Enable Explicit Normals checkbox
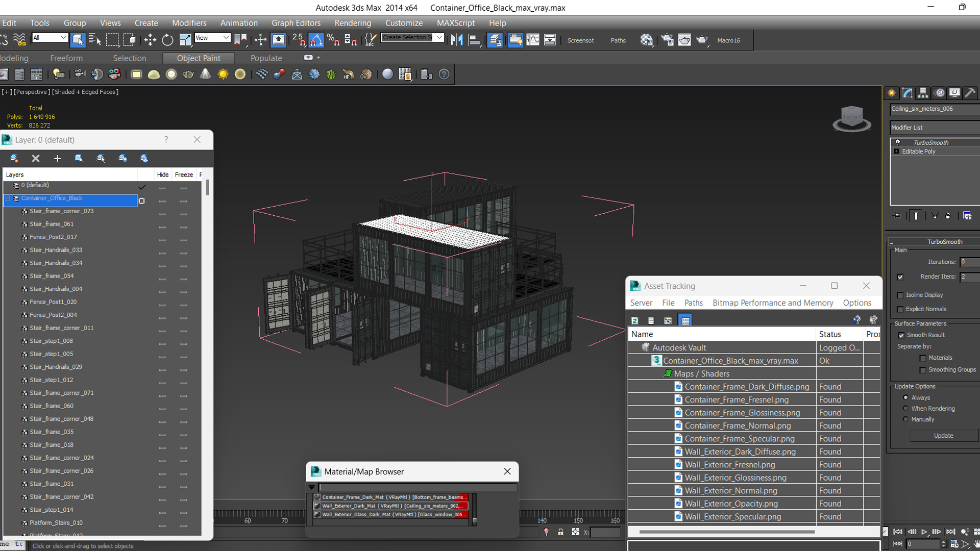Viewport: 980px width, 551px height. point(900,309)
